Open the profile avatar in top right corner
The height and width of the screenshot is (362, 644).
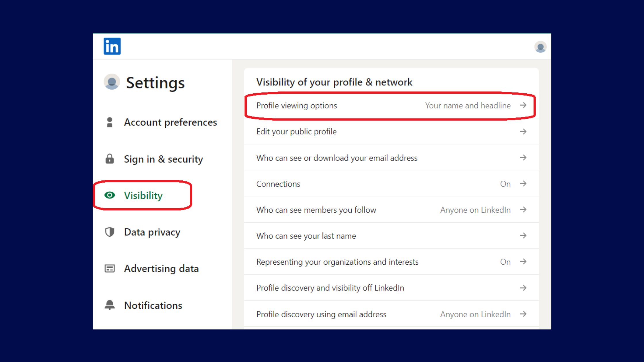pos(540,47)
